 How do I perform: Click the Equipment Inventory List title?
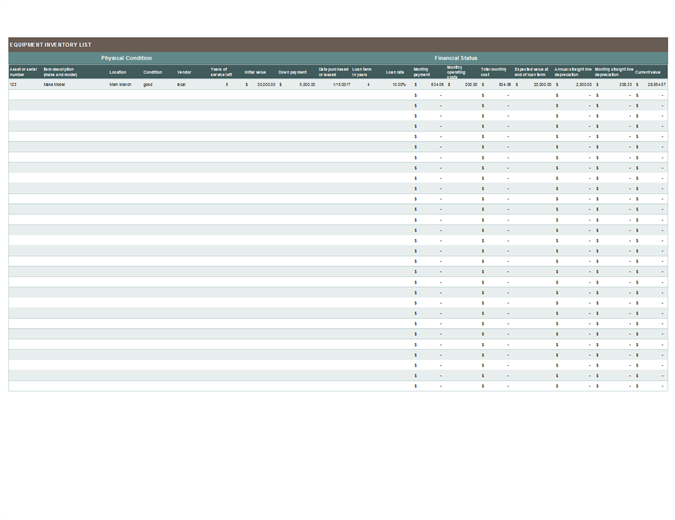point(50,45)
